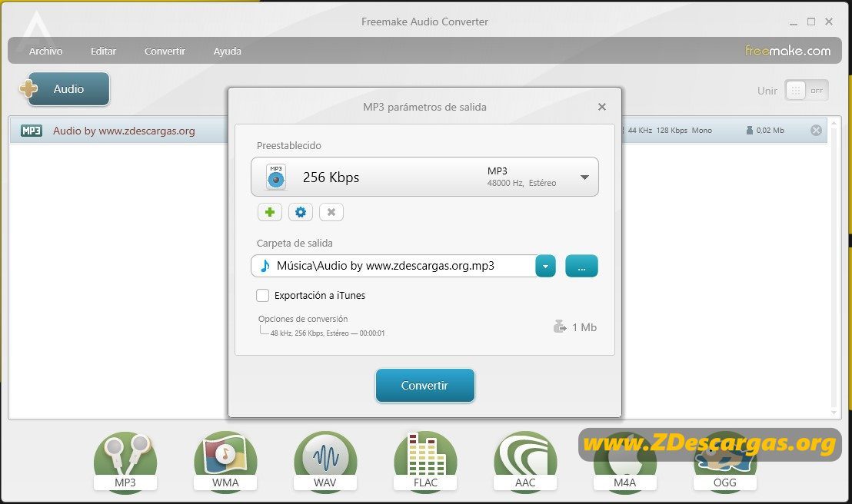The height and width of the screenshot is (504, 852).
Task: Click the Convertir button in dialog
Action: click(425, 386)
